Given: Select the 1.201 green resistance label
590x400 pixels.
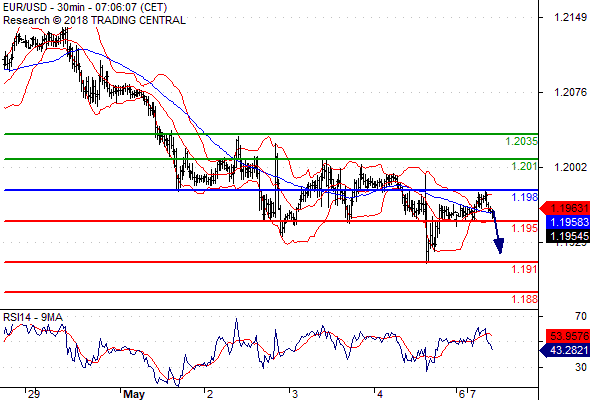Looking at the screenshot, I should (x=525, y=166).
